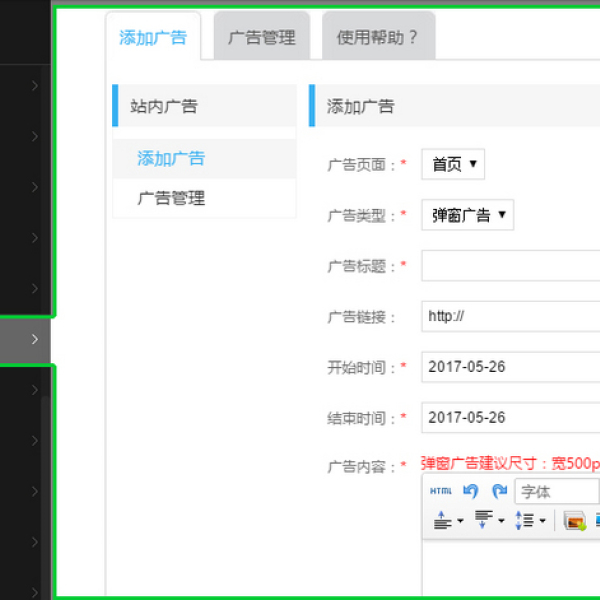Viewport: 600px width, 600px height.
Task: Open the 广告页面 dropdown showing 首页
Action: point(452,164)
